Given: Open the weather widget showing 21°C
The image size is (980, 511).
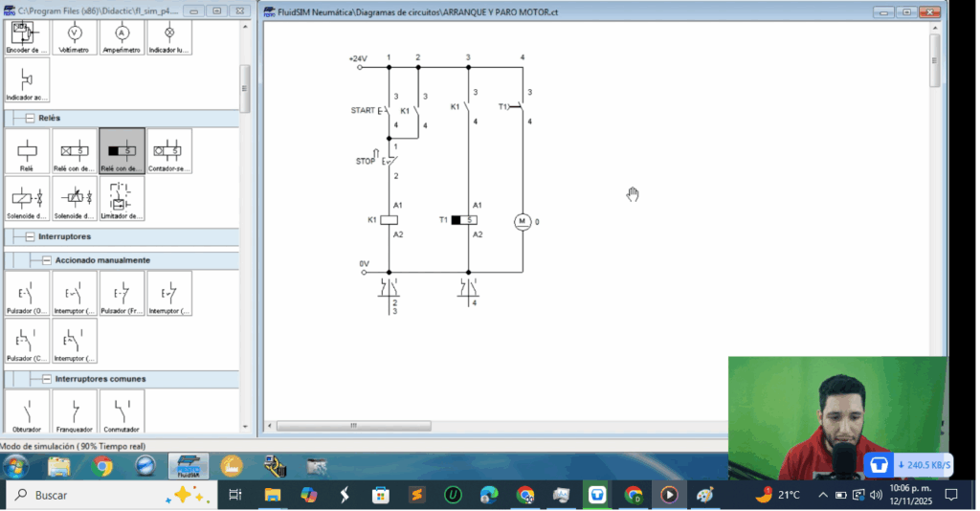Looking at the screenshot, I should (x=777, y=495).
